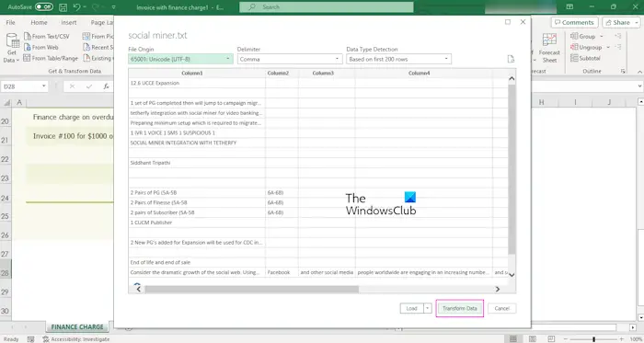
Task: Click the file document icon in dialog
Action: [x=511, y=59]
